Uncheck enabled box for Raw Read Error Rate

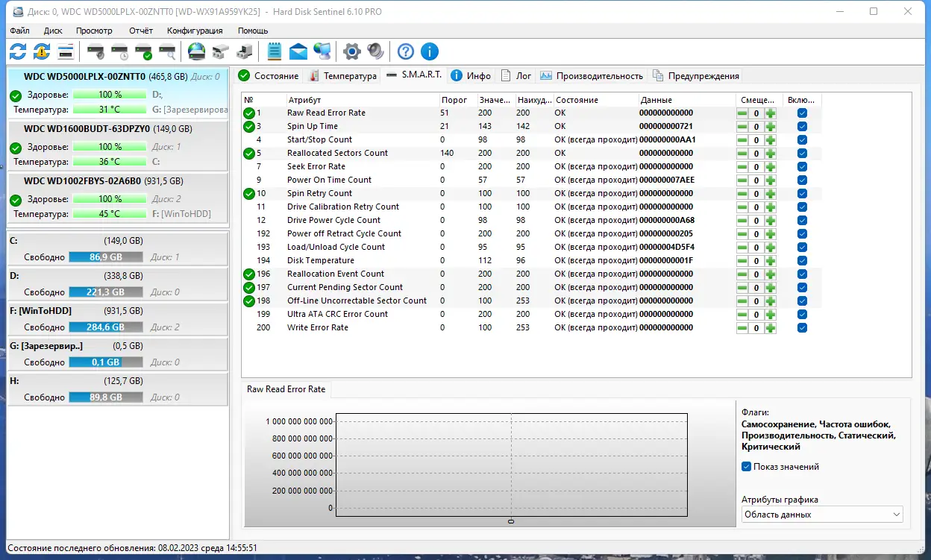point(802,113)
